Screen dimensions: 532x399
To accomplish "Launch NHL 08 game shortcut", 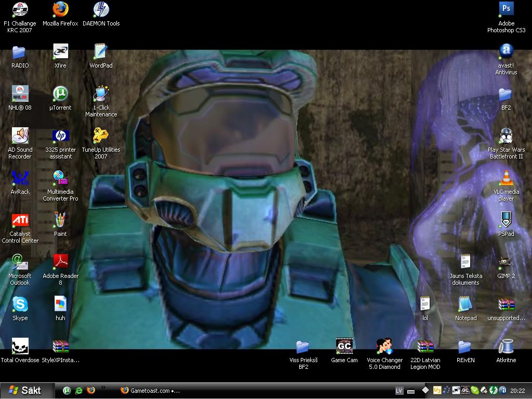I will point(20,98).
